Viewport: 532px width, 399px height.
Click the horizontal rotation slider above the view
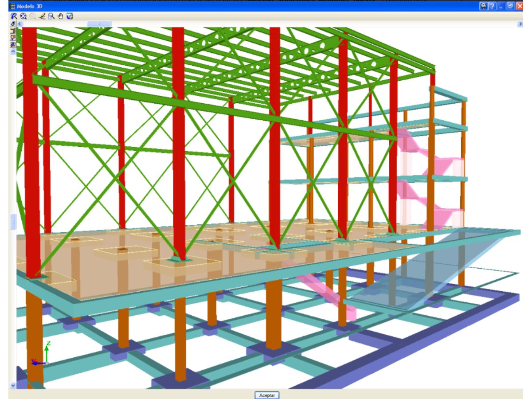(100, 23)
